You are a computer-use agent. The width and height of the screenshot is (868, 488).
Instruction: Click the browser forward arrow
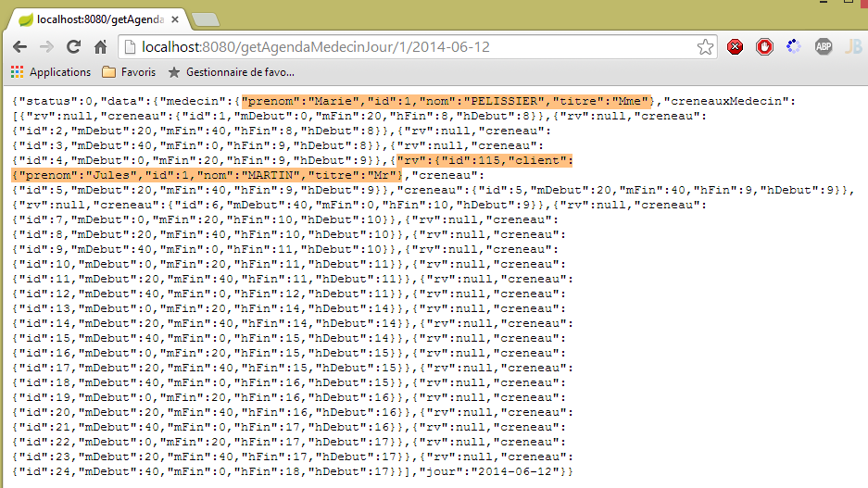coord(47,46)
